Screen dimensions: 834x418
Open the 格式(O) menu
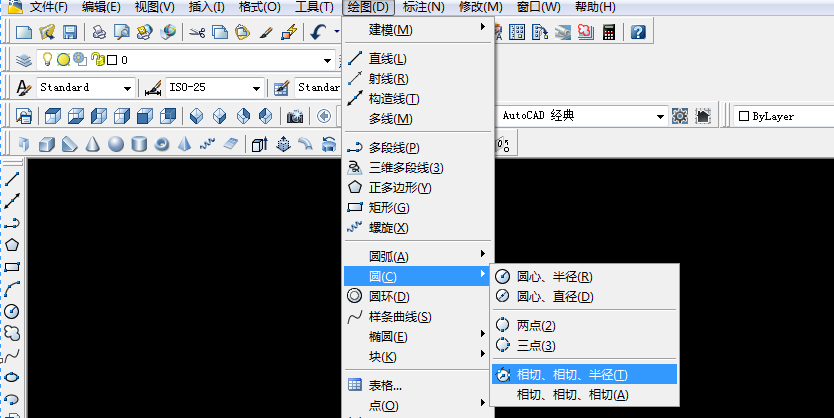point(259,7)
